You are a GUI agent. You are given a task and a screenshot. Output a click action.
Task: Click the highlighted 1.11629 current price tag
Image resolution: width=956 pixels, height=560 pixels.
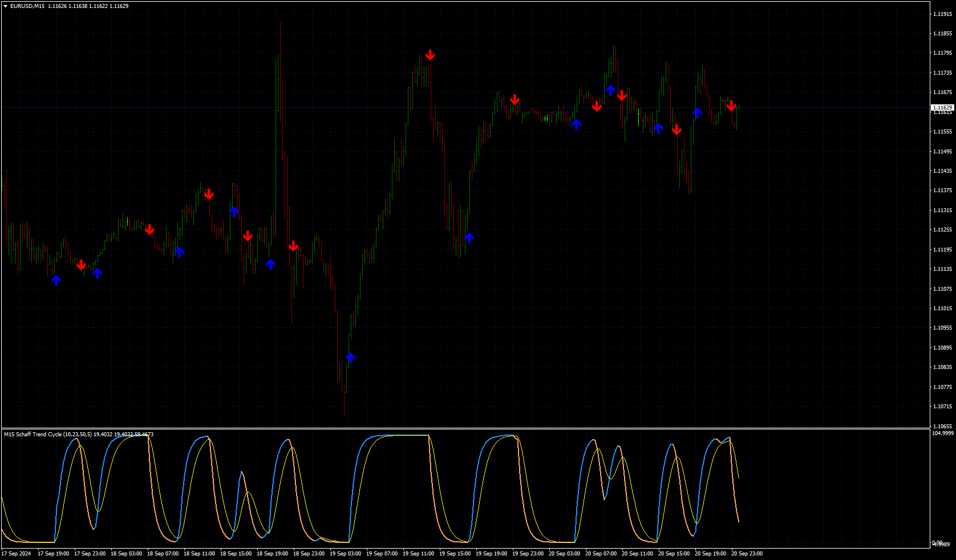pyautogui.click(x=942, y=107)
